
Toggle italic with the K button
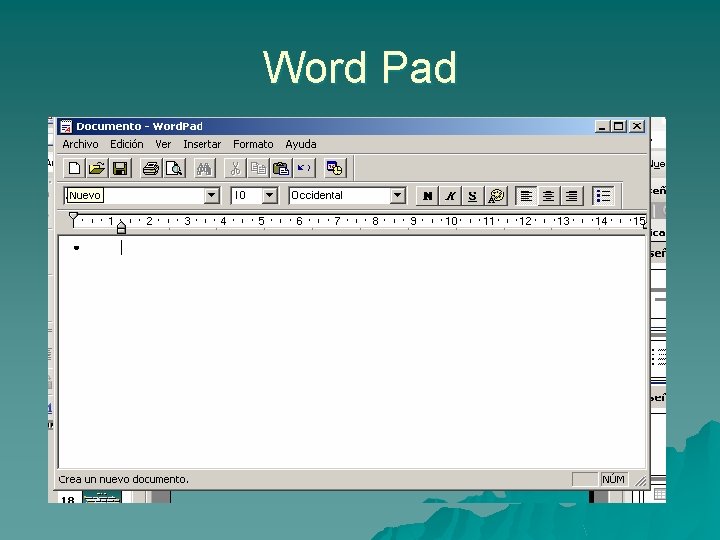pyautogui.click(x=450, y=196)
